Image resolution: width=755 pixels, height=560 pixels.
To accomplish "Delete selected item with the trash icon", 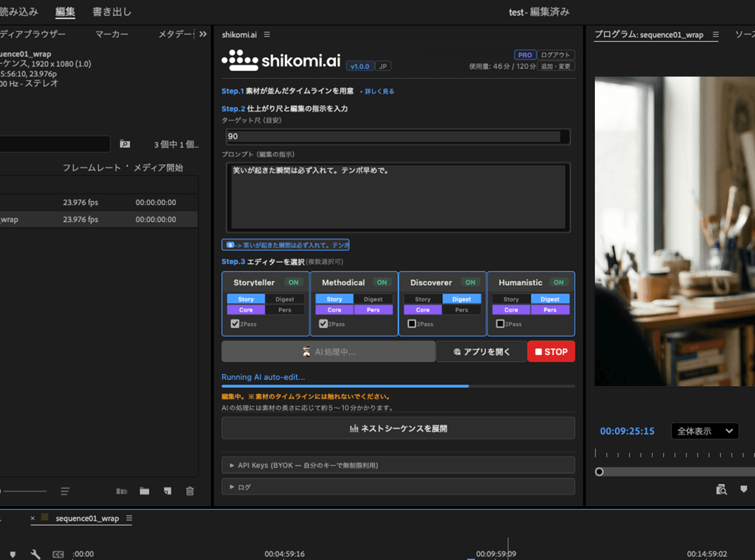I will [x=190, y=491].
